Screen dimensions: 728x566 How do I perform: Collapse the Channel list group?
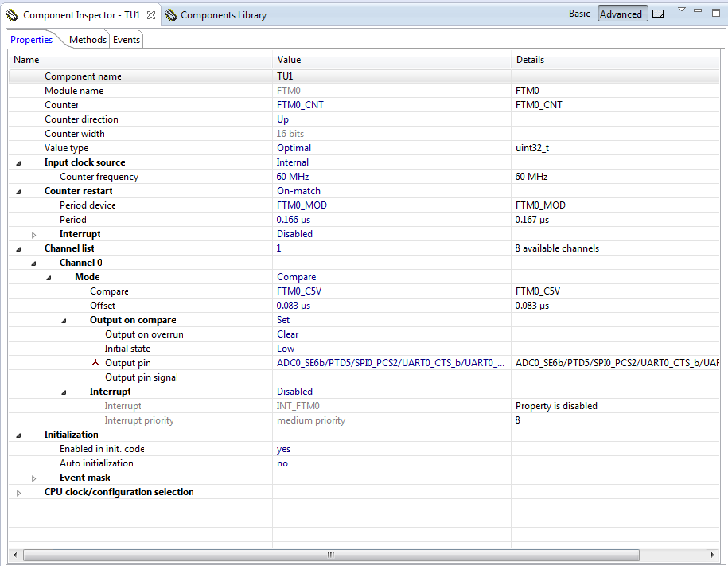[18, 249]
